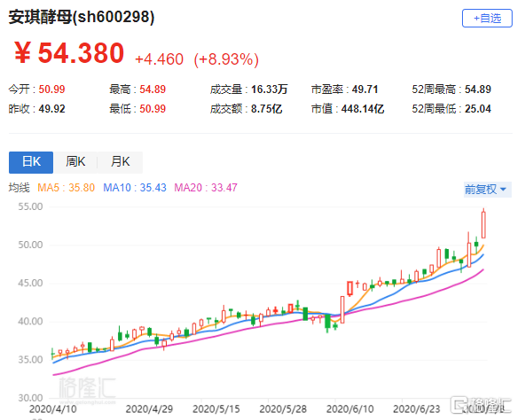Switch to the 月K monthly chart tab
517x420 pixels.
coord(121,162)
